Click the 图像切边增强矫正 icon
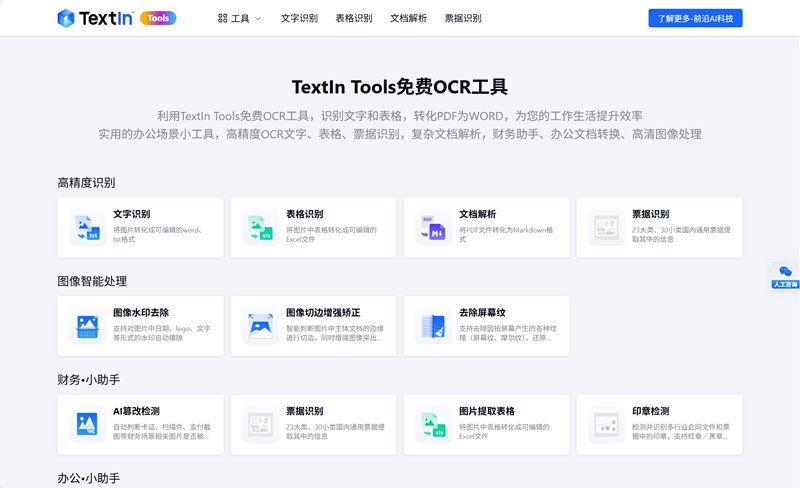Screen dimensions: 800x488 pos(260,326)
